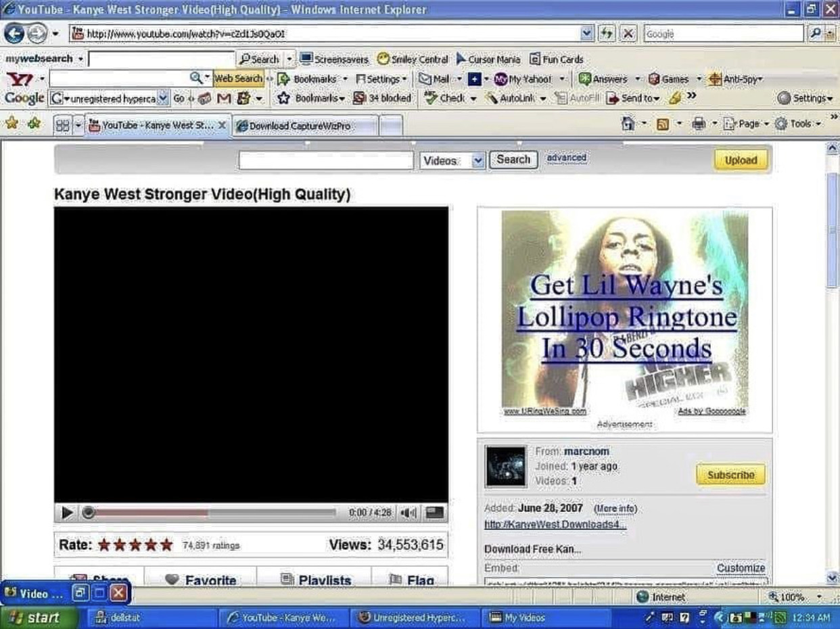Open Windows Start menu
The height and width of the screenshot is (629, 840).
(x=39, y=618)
